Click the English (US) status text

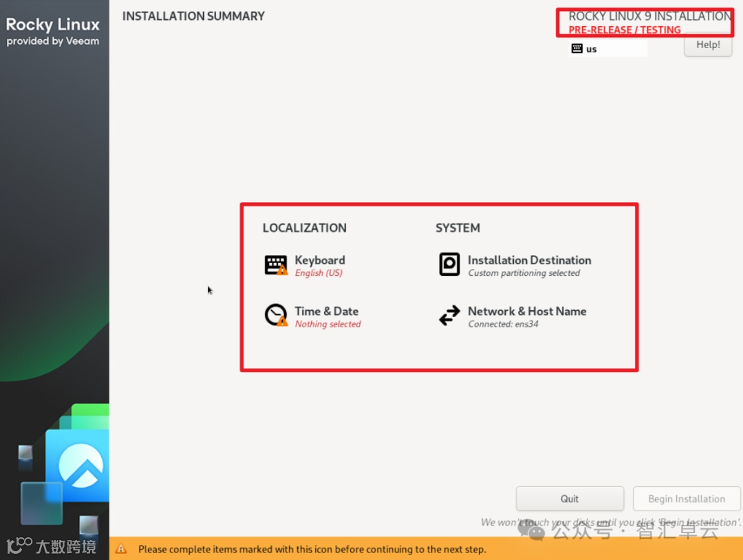[319, 273]
